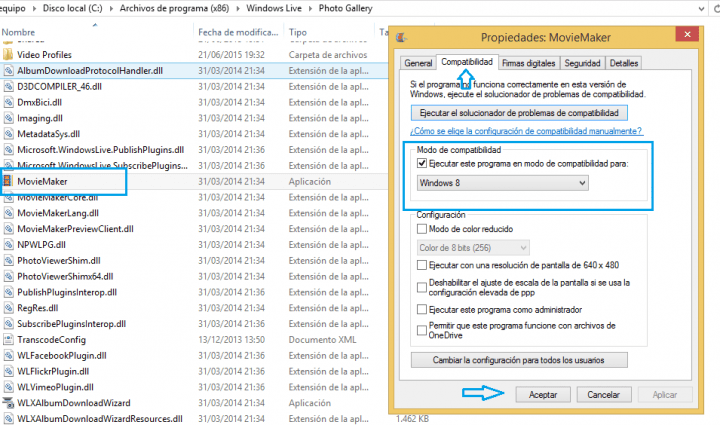This screenshot has width=720, height=425.
Task: Confirm with the Aceptar button
Action: [x=543, y=395]
